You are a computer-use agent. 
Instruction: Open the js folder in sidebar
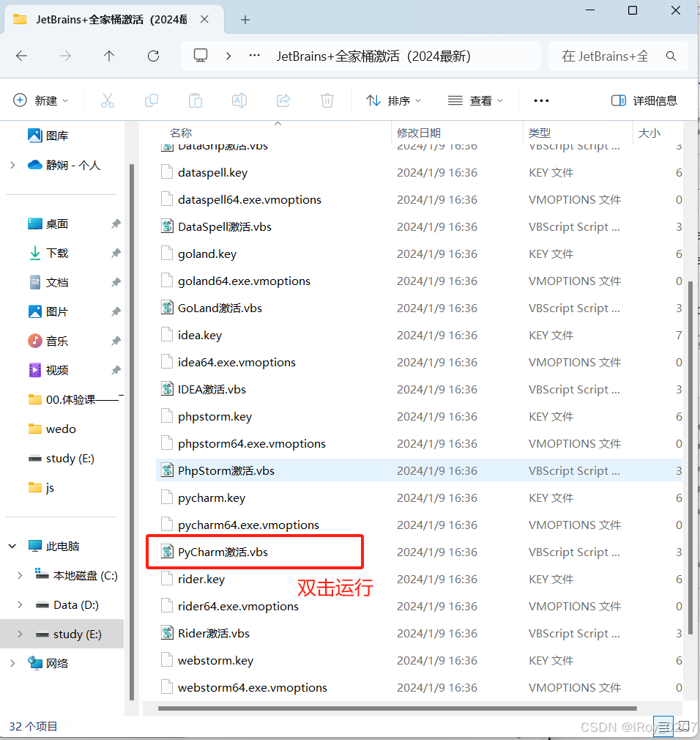click(42, 487)
